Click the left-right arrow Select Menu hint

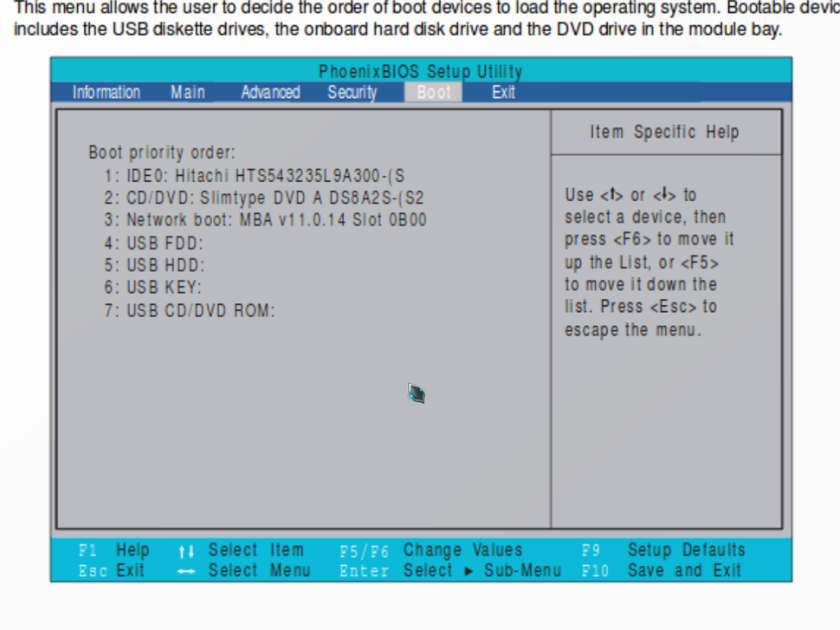[x=244, y=570]
